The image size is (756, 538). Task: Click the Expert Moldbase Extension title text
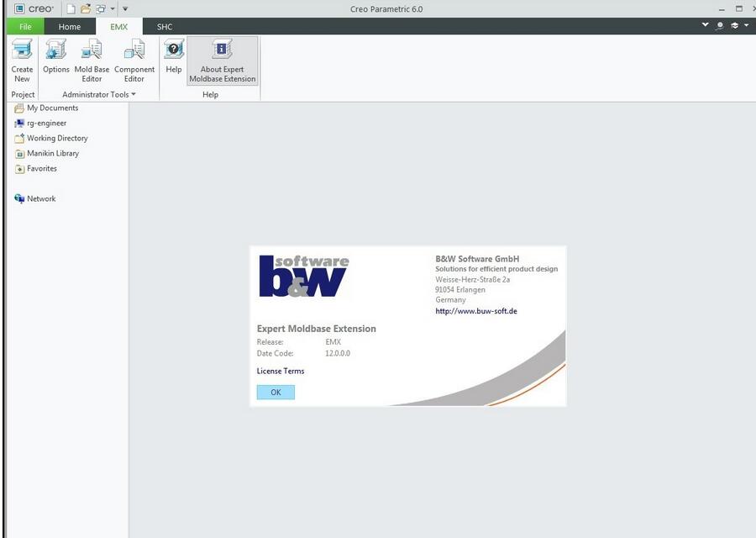[x=317, y=329]
